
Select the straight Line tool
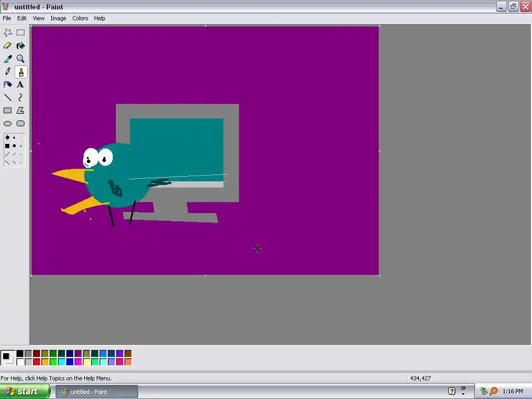coord(7,98)
